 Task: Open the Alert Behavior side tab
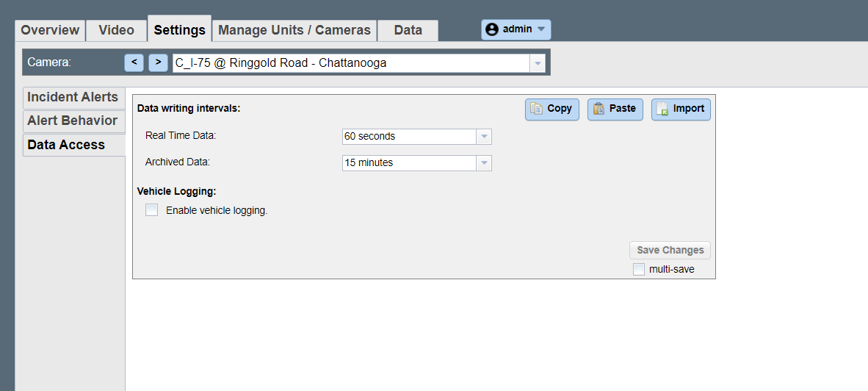pos(73,121)
